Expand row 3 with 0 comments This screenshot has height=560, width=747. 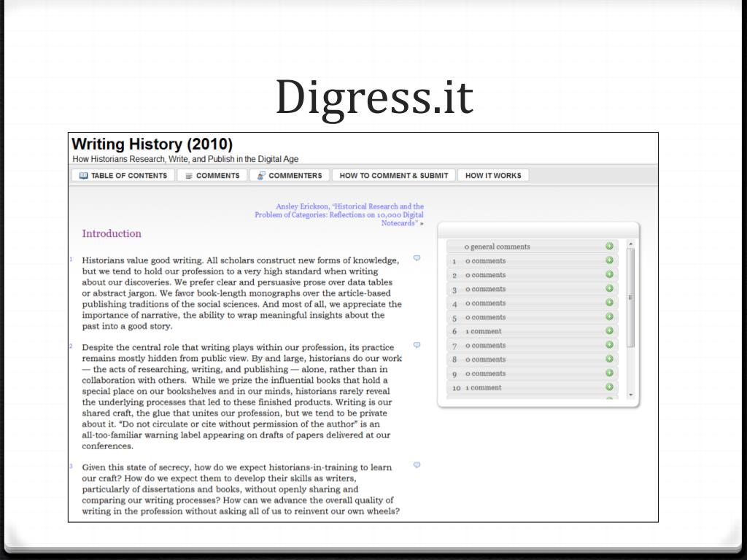click(532, 289)
